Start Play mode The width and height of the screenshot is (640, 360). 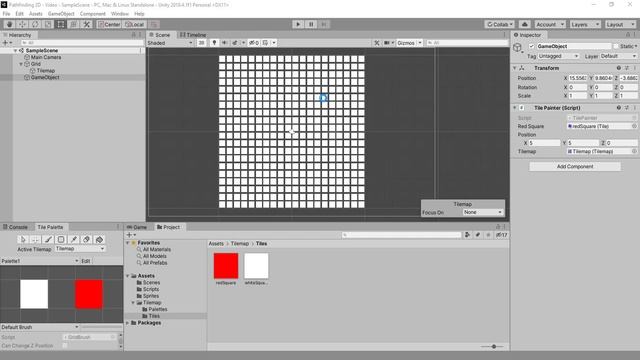[x=298, y=24]
